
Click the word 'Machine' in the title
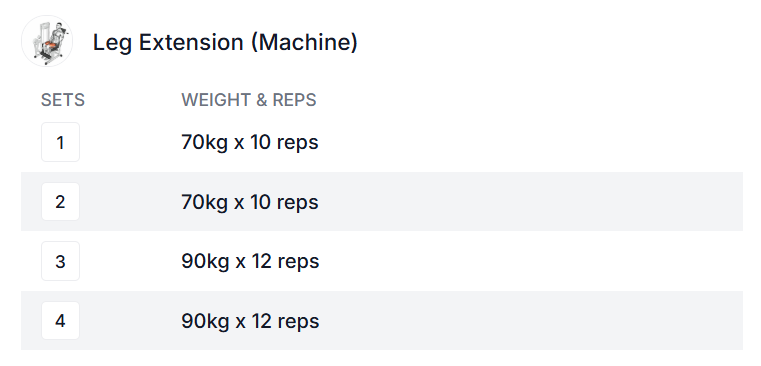coord(304,42)
